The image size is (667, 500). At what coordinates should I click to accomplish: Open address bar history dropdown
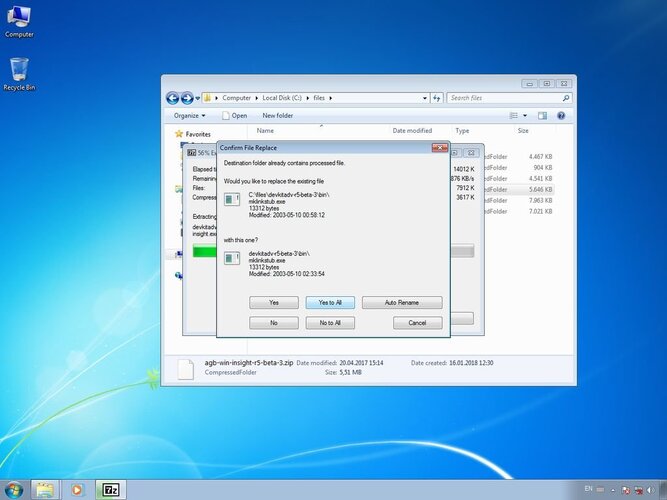coord(425,98)
